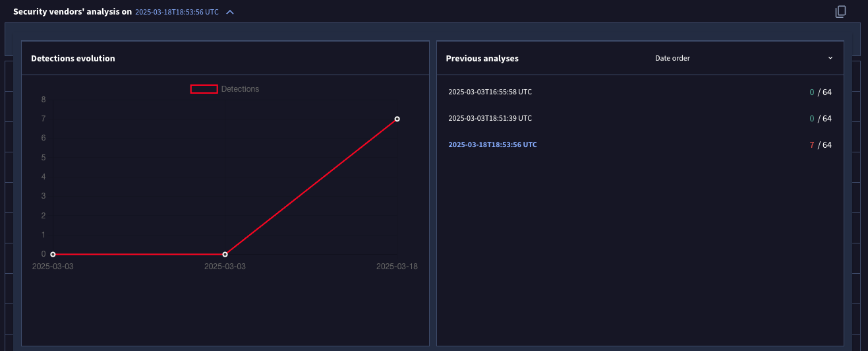Click the 7 / 64 detection score
The width and height of the screenshot is (868, 351).
click(821, 145)
